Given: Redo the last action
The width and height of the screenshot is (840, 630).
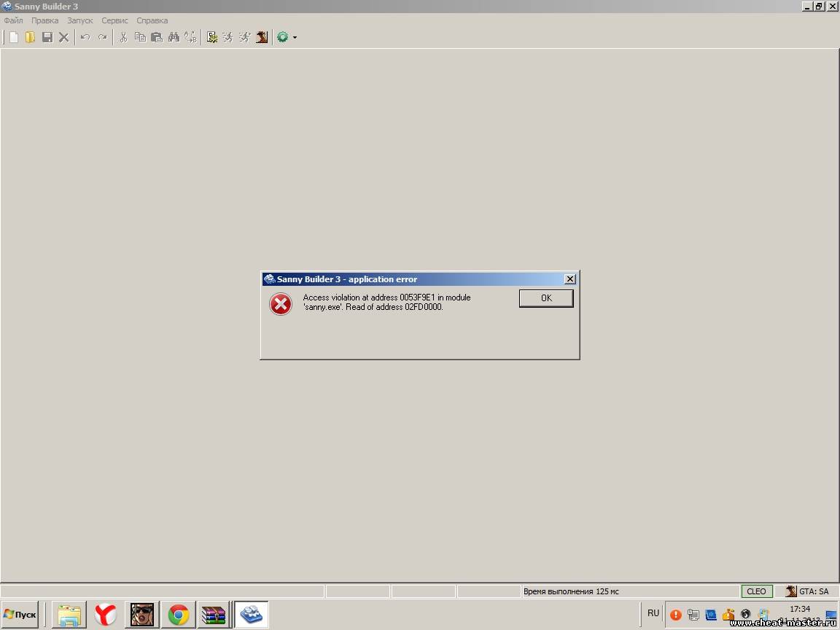Looking at the screenshot, I should point(102,37).
